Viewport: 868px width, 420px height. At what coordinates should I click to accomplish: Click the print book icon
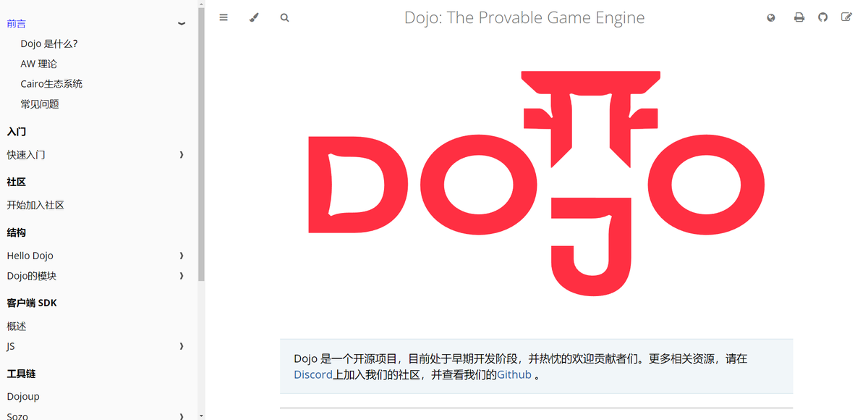click(x=799, y=17)
